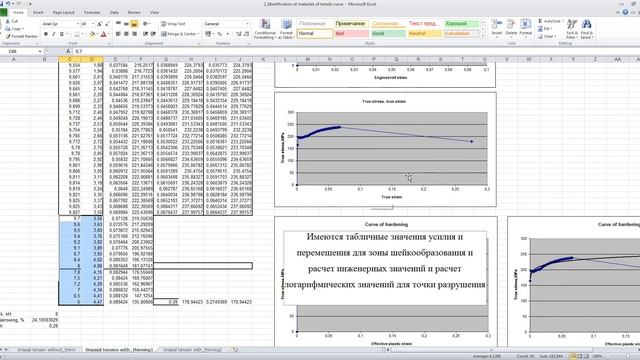Toggle Bold formatting
Screen dimensions: 640x360
click(x=46, y=34)
